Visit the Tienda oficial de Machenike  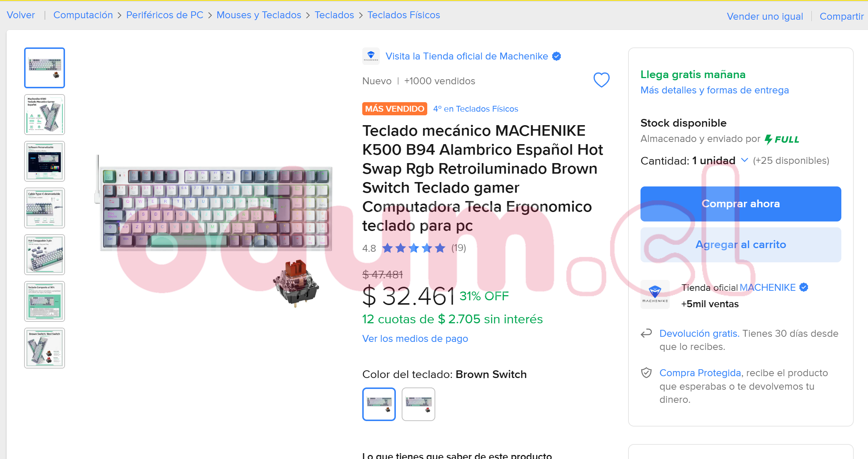pyautogui.click(x=467, y=56)
